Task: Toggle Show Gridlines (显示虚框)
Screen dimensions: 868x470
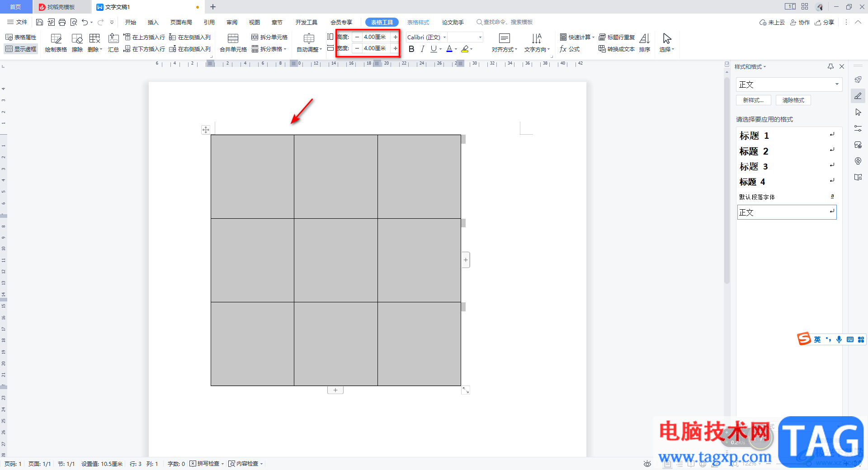Action: tap(21, 49)
